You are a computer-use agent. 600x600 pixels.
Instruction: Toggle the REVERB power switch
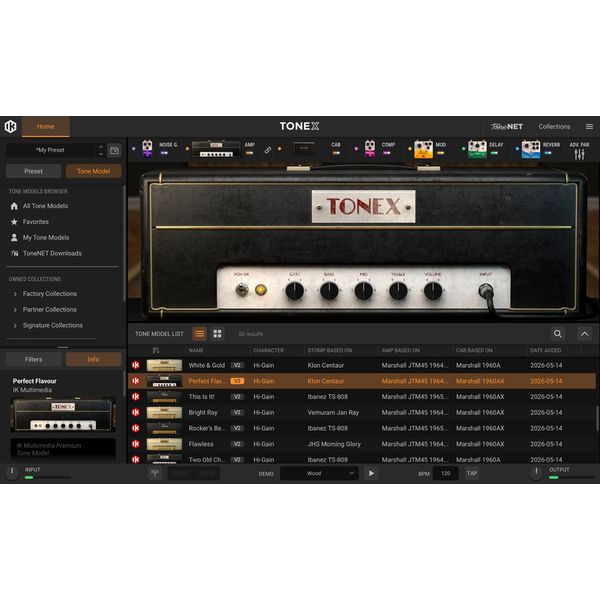click(x=548, y=153)
